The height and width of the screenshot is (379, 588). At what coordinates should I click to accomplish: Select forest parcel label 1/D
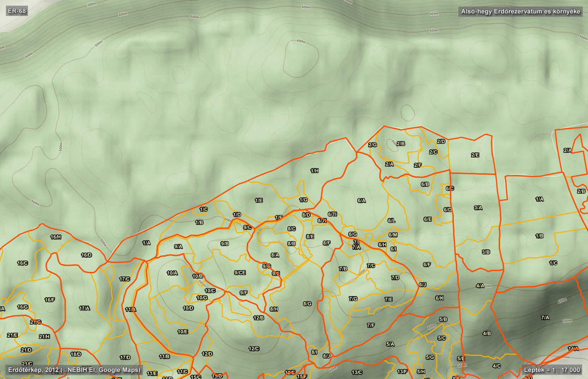tap(237, 215)
